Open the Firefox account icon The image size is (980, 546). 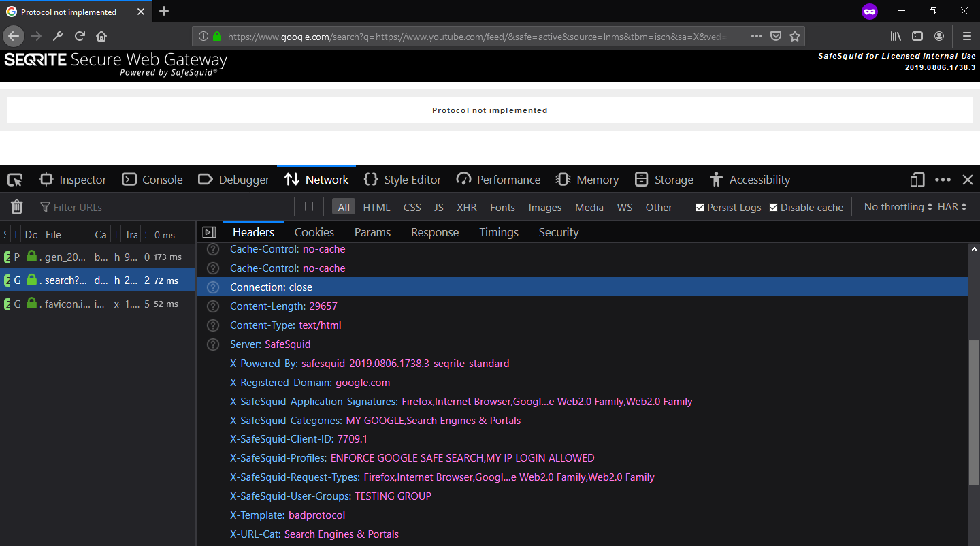(939, 36)
